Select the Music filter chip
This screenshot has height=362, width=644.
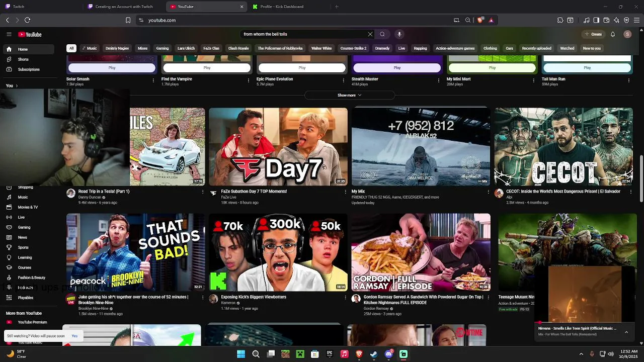90,48
